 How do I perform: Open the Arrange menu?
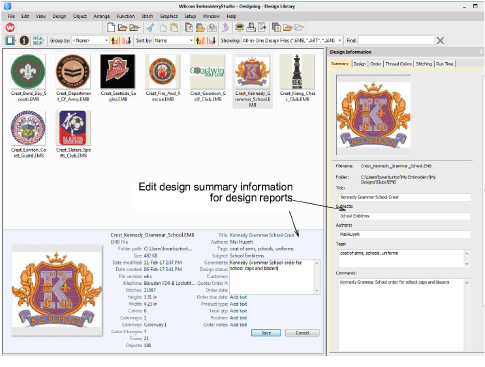[101, 16]
